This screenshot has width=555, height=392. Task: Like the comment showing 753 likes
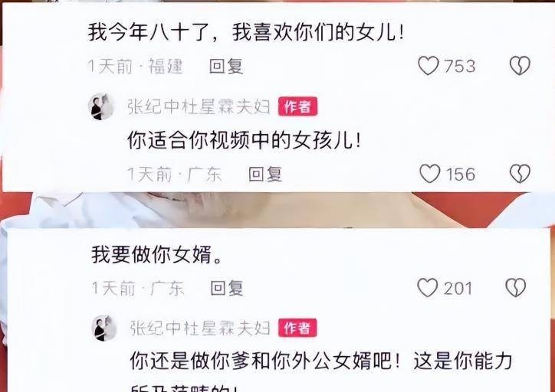pyautogui.click(x=429, y=66)
